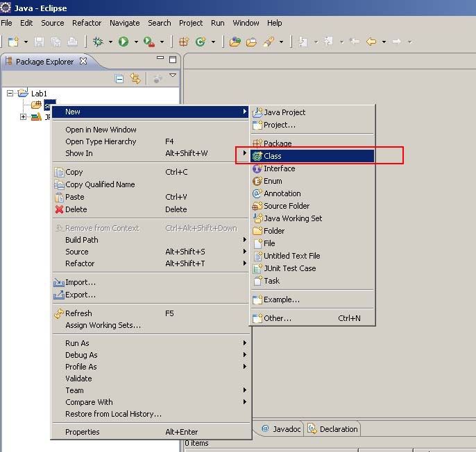Click Import... in the context menu
The image size is (476, 452).
[x=151, y=282]
